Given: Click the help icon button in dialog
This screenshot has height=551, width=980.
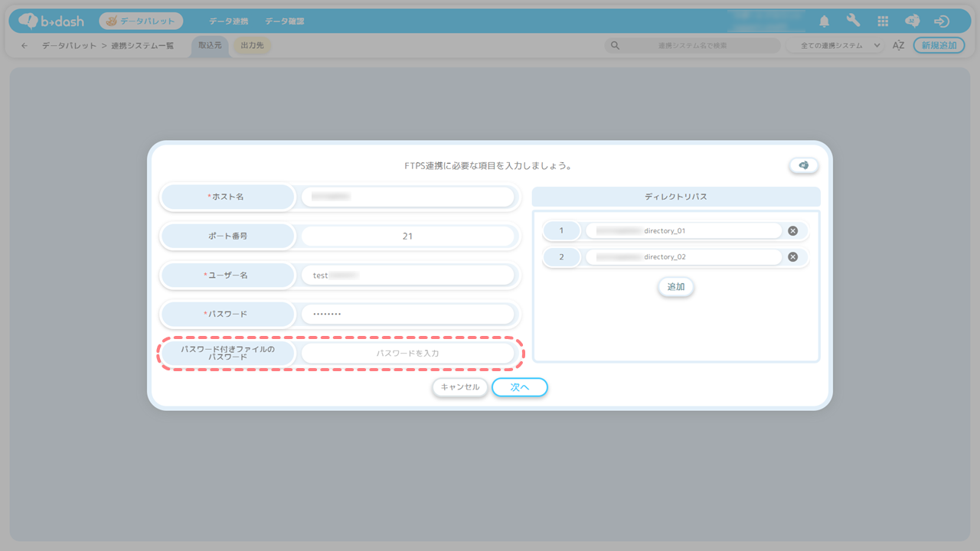Looking at the screenshot, I should (803, 165).
